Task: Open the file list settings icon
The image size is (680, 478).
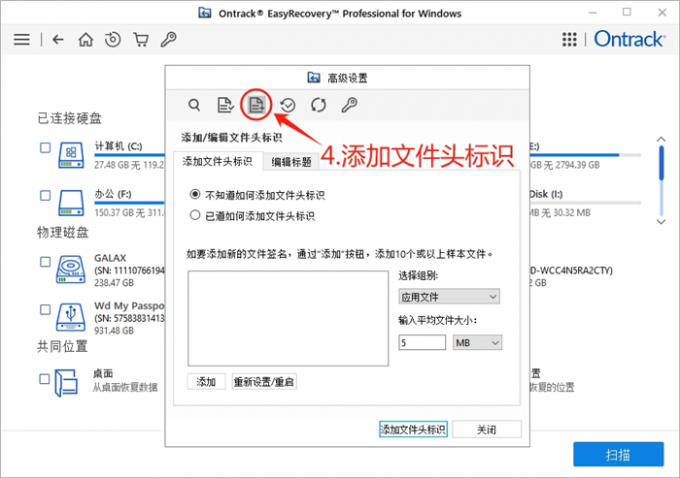Action: tap(225, 105)
